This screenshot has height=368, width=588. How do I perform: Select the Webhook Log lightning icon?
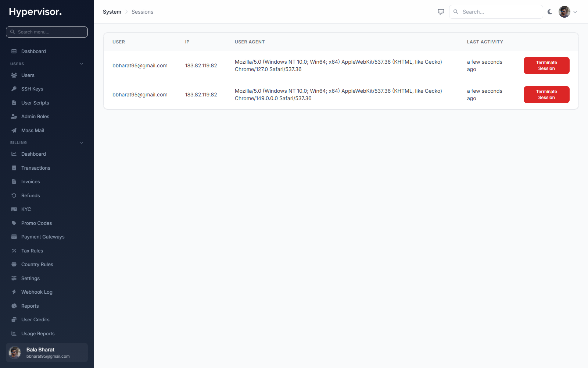point(14,292)
